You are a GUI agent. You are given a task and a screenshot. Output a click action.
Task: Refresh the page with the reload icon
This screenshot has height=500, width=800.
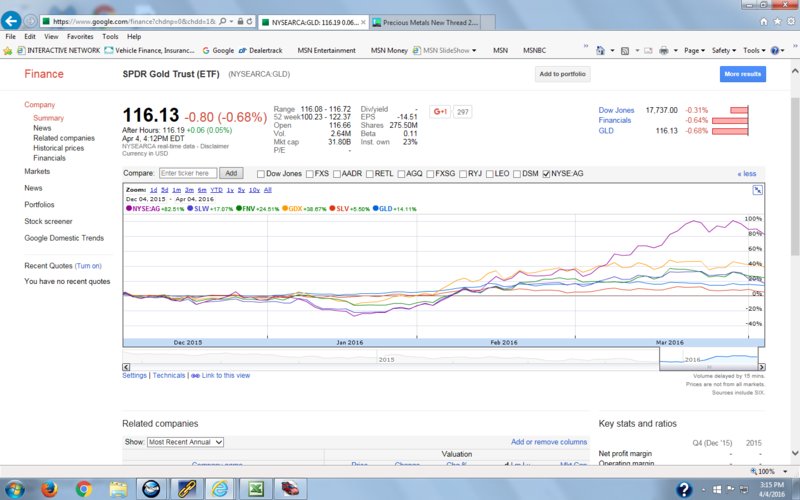coord(249,21)
